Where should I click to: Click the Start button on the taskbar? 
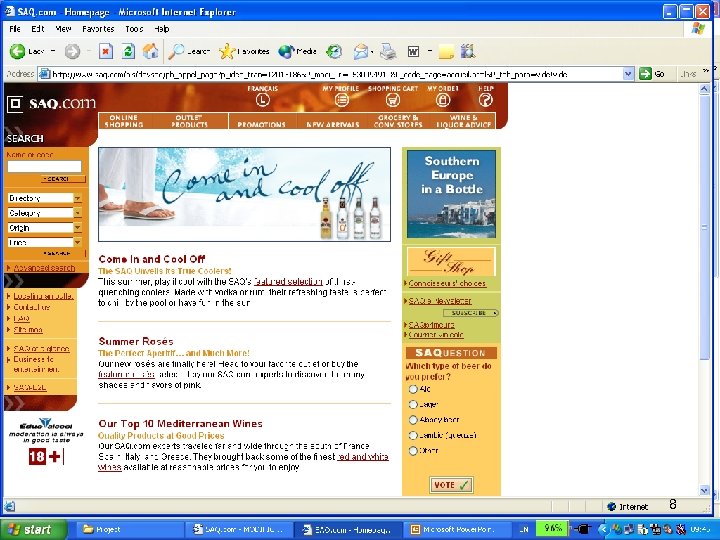pyautogui.click(x=33, y=529)
